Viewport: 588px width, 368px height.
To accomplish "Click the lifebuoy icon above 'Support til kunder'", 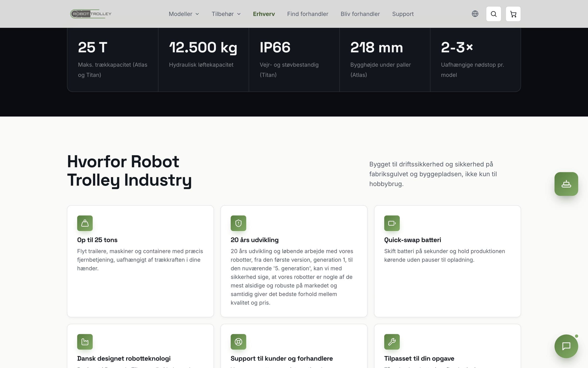I will click(238, 342).
